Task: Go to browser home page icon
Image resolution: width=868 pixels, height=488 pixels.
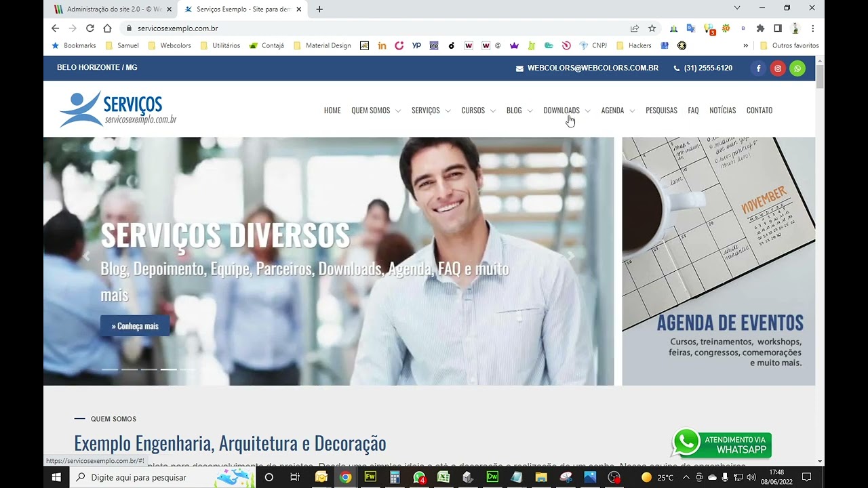Action: coord(107,28)
